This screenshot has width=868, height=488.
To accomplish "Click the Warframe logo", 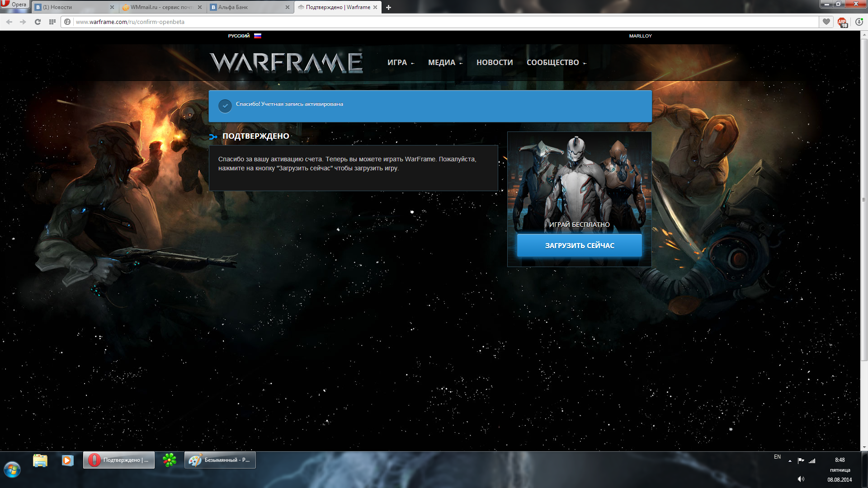I will [286, 62].
